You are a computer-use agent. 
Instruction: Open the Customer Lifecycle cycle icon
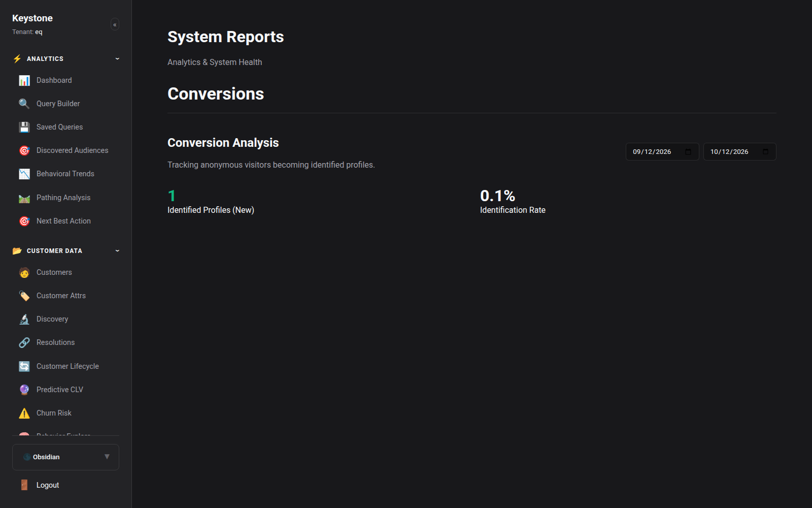(x=24, y=366)
